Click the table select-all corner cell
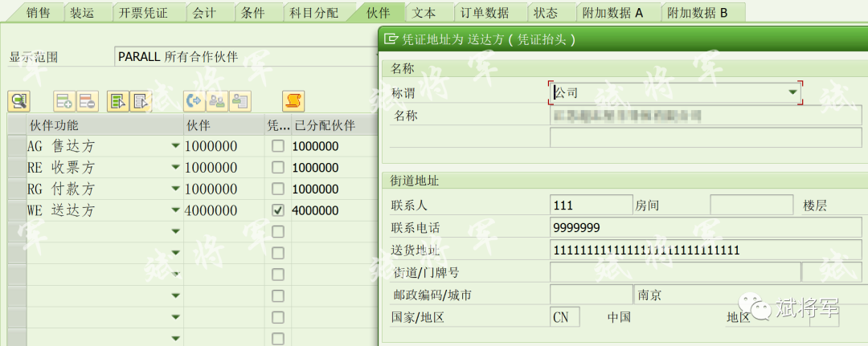 [x=17, y=125]
